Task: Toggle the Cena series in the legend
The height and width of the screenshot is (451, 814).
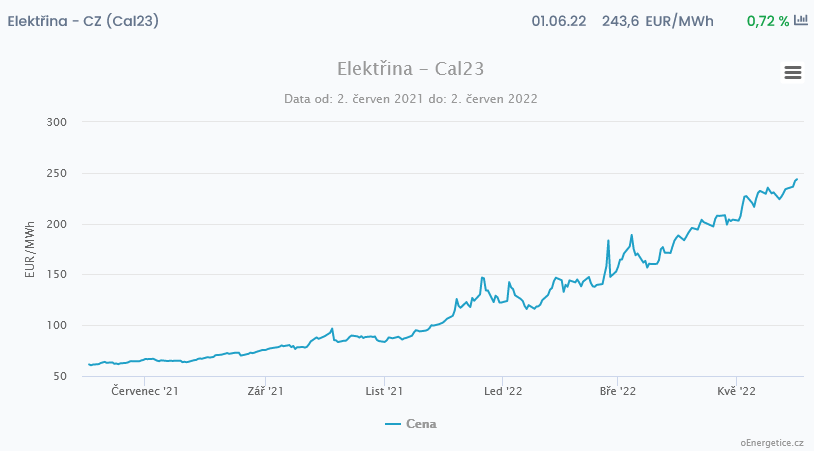Action: (x=421, y=424)
